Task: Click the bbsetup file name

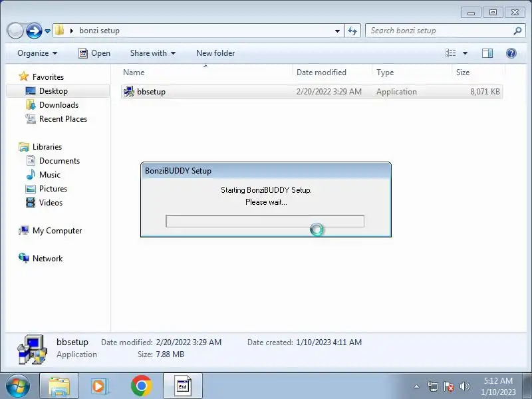Action: pyautogui.click(x=151, y=92)
